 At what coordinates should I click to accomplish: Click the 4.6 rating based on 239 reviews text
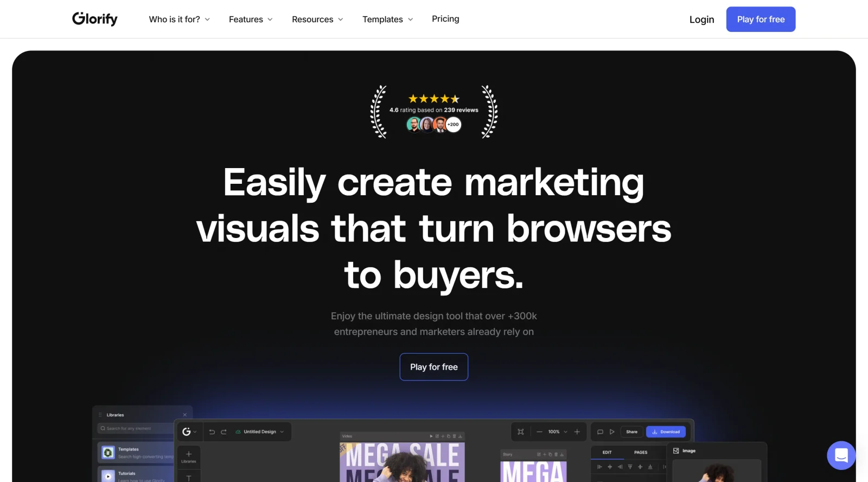coord(434,110)
